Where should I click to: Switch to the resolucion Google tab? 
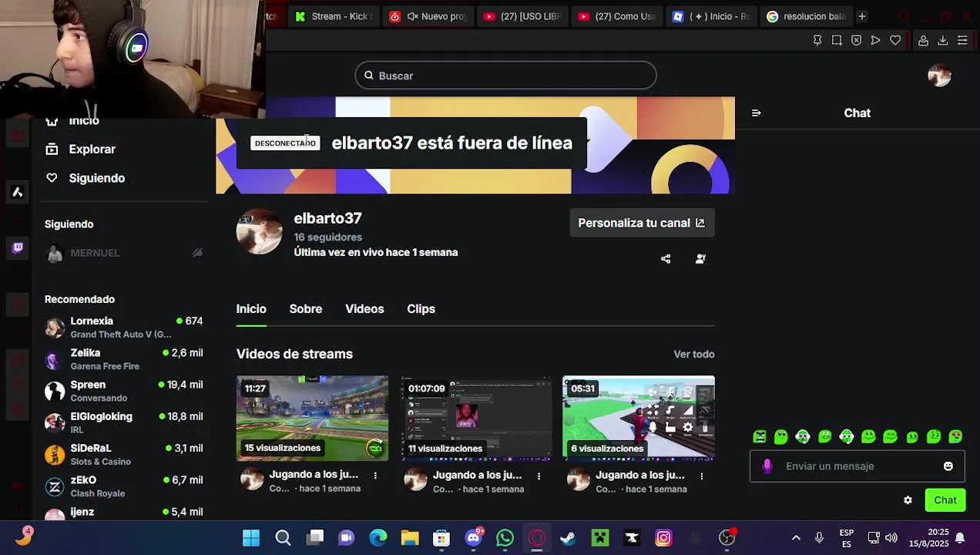806,16
